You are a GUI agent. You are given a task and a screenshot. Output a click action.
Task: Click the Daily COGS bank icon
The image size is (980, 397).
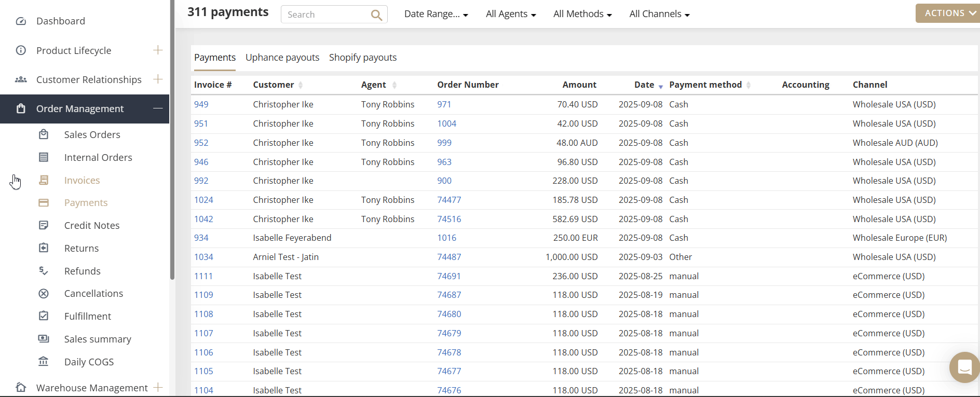(44, 362)
